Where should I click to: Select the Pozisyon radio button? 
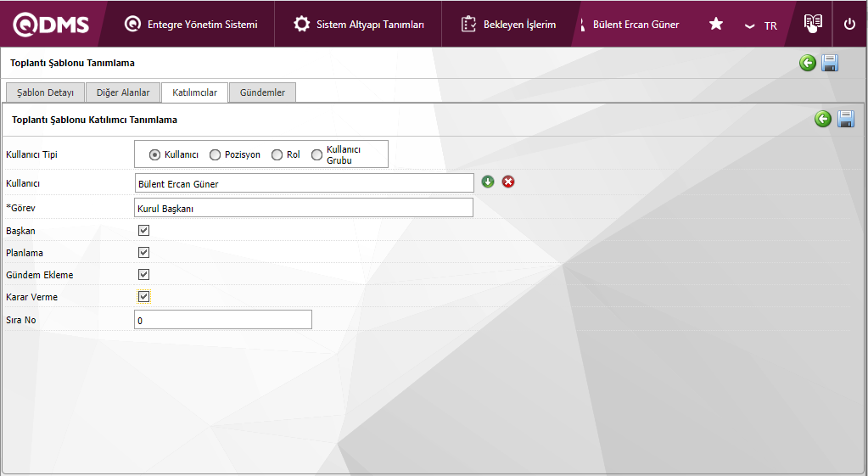(216, 155)
